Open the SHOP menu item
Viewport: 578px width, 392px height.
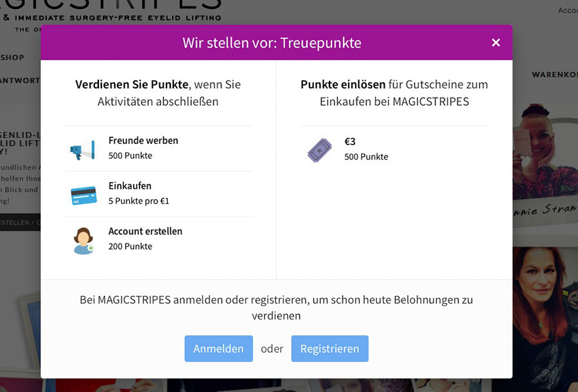coord(12,58)
